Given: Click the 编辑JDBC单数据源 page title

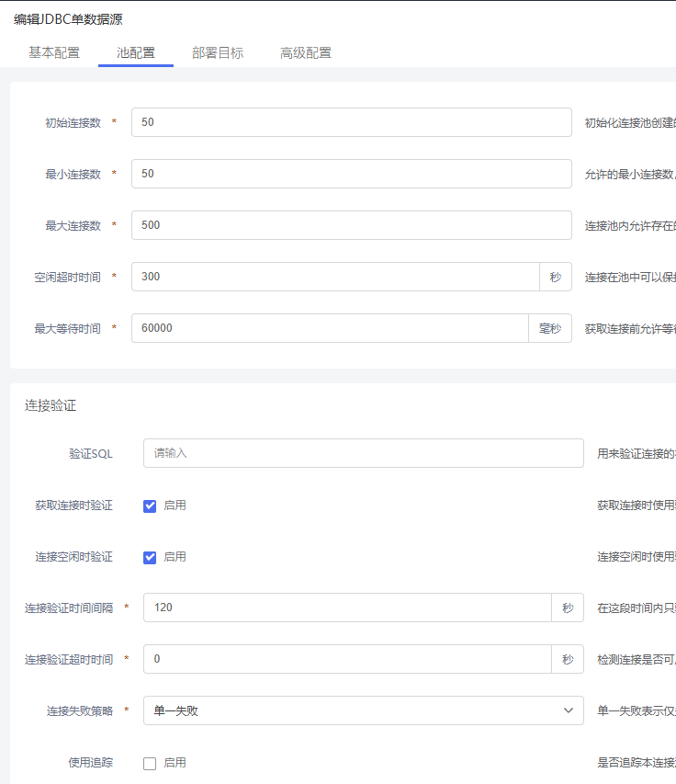Looking at the screenshot, I should tap(68, 19).
